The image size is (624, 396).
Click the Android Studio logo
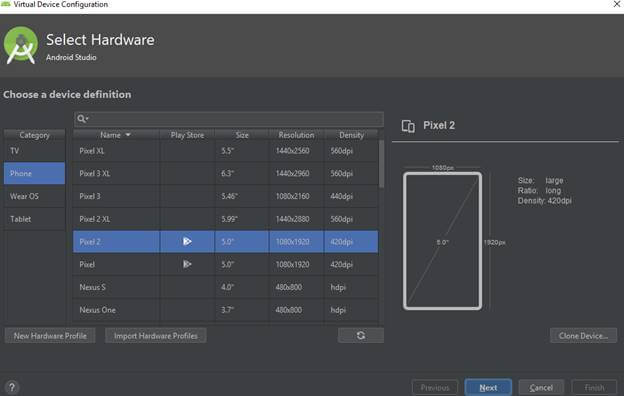click(x=21, y=45)
